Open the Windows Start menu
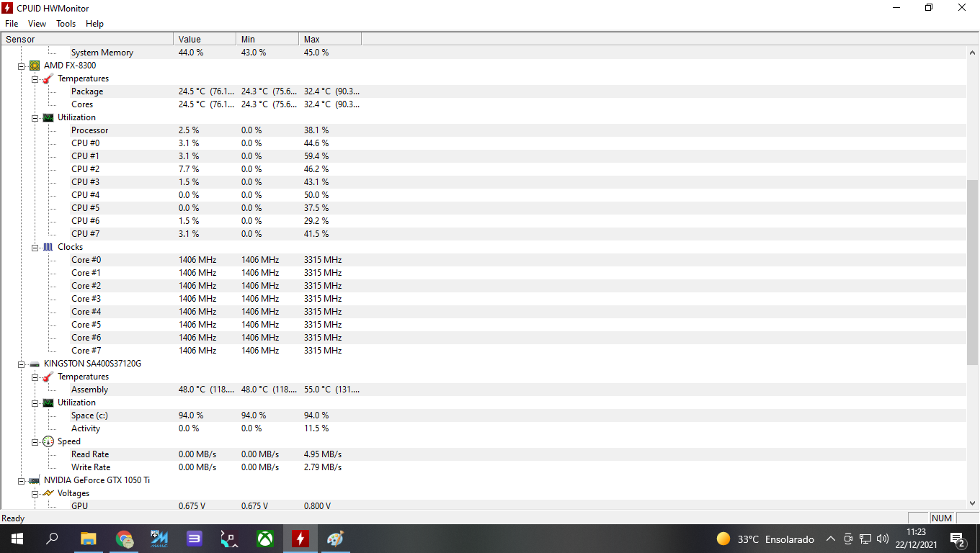980x553 pixels. pos(17,539)
